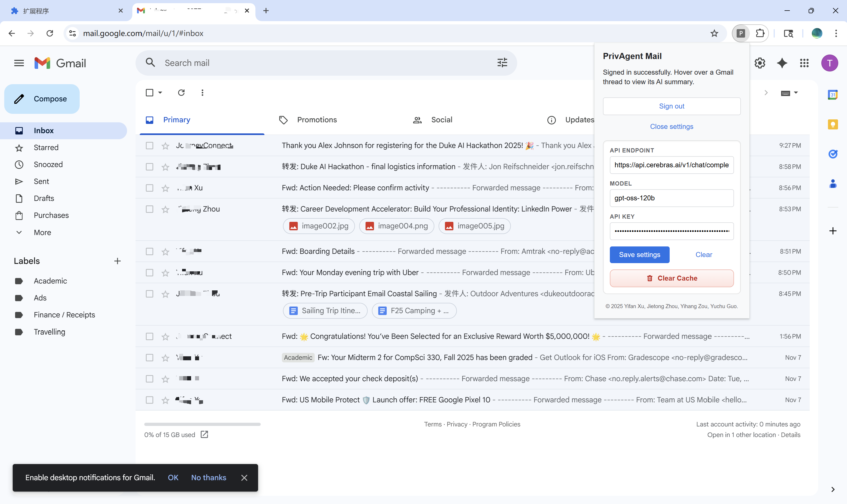Open Gmail settings gear

coord(760,63)
